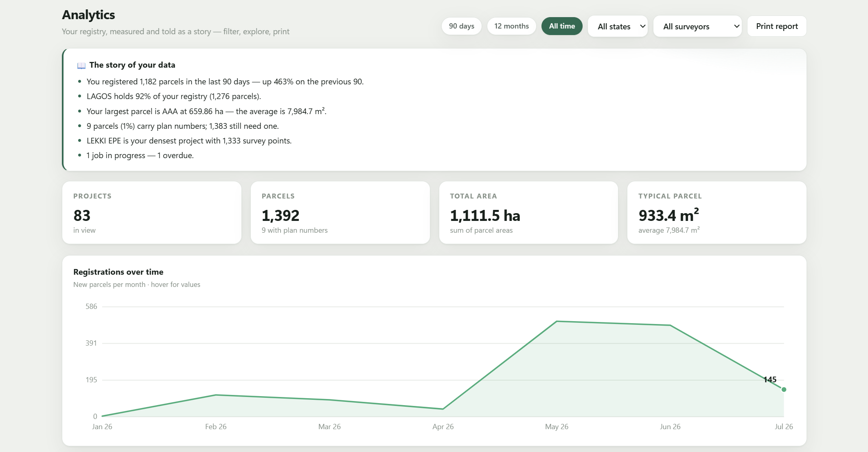Open the All surveyors dropdown
The image size is (868, 452).
[x=697, y=26]
